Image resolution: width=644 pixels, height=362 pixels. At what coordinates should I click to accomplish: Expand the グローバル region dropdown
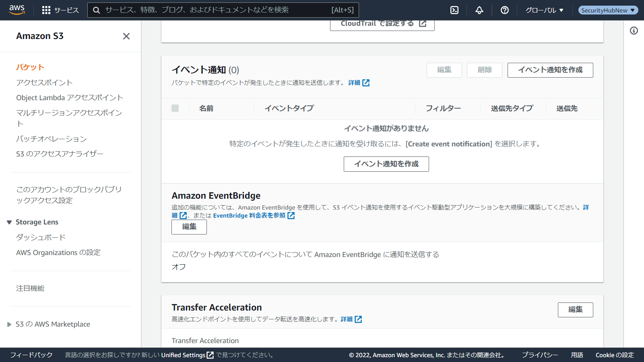tap(544, 10)
